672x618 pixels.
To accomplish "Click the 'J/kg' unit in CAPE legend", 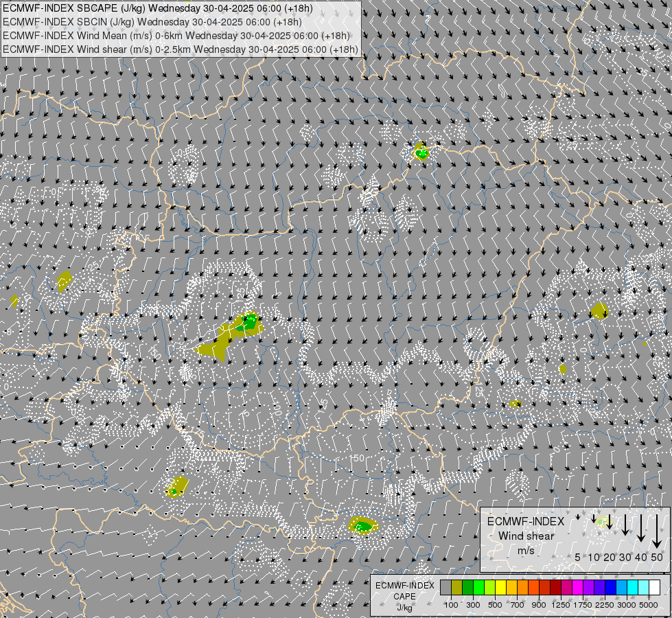I will coord(404,608).
